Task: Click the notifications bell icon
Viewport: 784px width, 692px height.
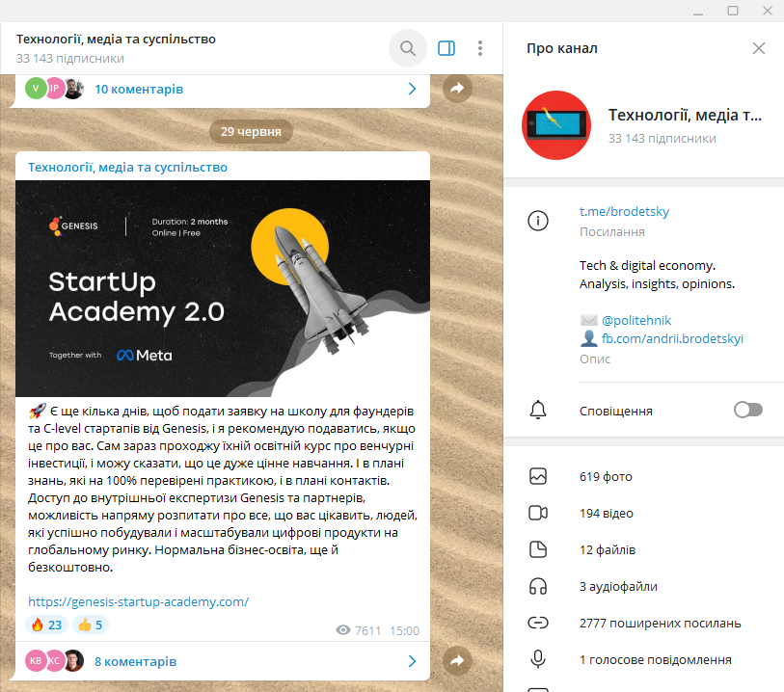Action: click(x=538, y=411)
